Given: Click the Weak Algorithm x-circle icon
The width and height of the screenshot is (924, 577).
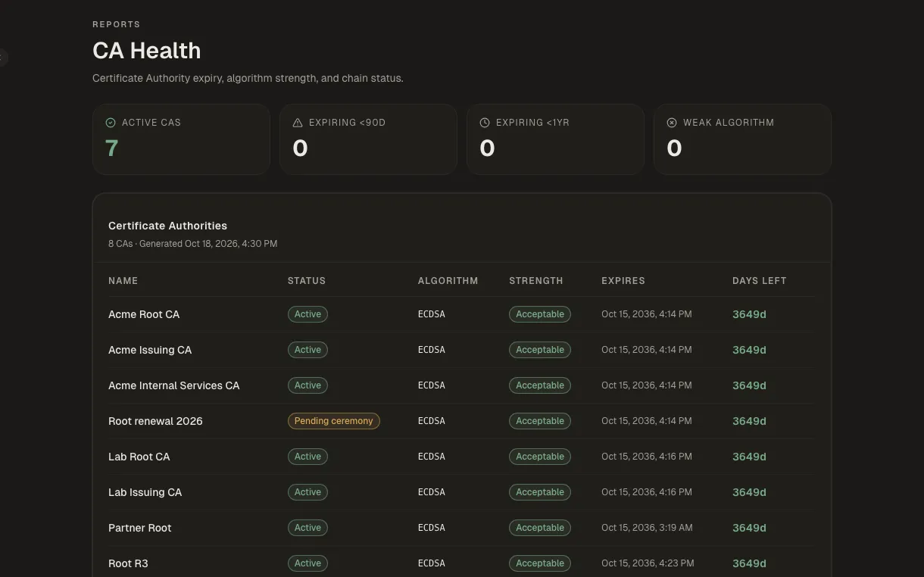Looking at the screenshot, I should (672, 123).
